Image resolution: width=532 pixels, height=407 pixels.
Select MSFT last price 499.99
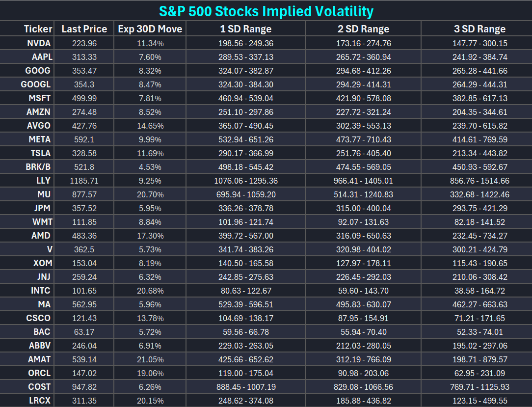coord(84,99)
